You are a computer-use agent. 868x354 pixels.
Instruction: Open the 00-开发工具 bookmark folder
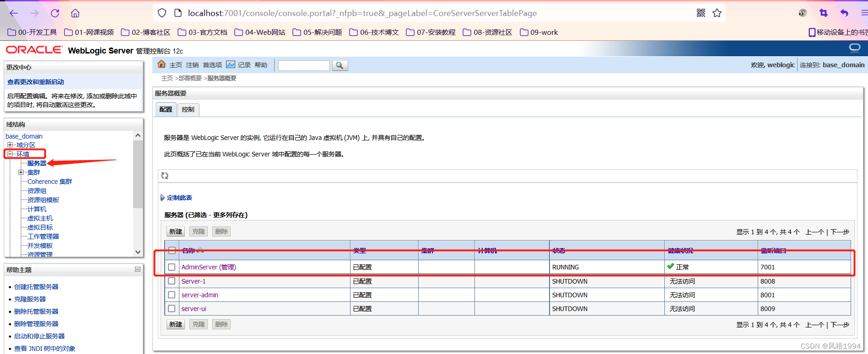coord(32,32)
